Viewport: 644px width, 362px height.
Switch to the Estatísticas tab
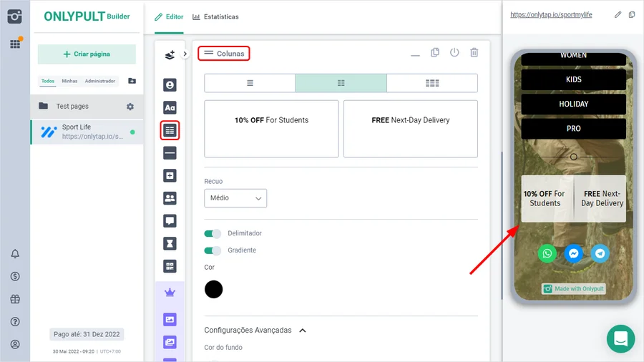point(215,16)
